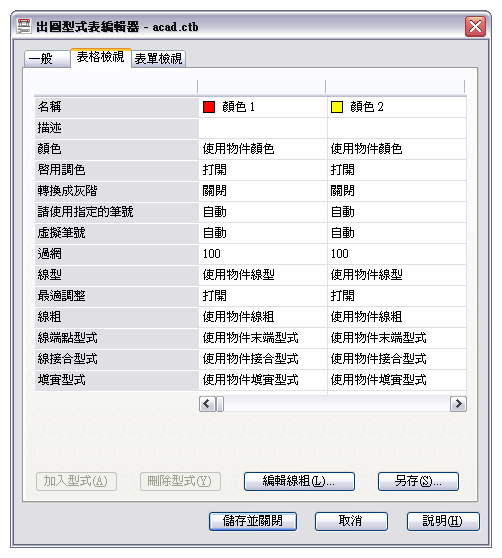Click the plot style editor title bar icon
The width and height of the screenshot is (502, 558).
pyautogui.click(x=24, y=26)
